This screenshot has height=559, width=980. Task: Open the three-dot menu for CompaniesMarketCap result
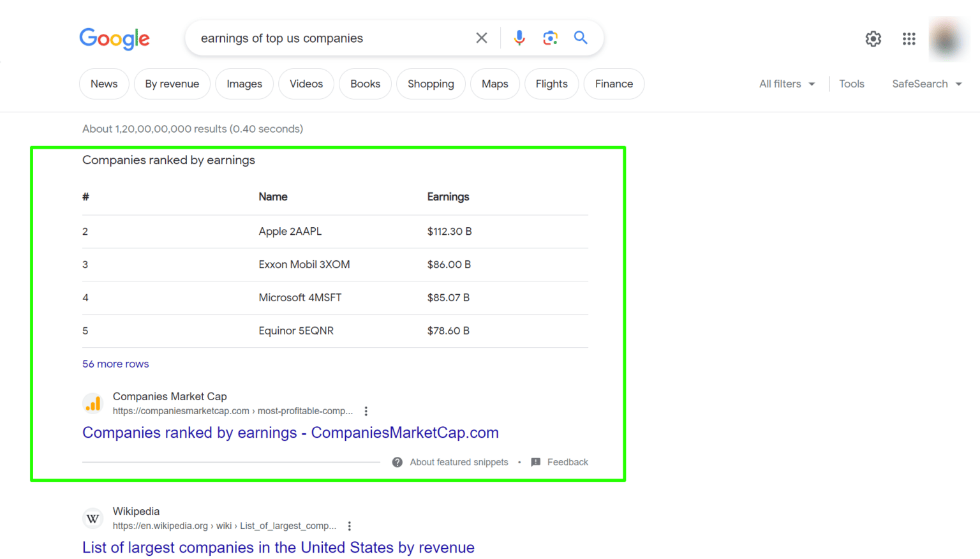366,411
